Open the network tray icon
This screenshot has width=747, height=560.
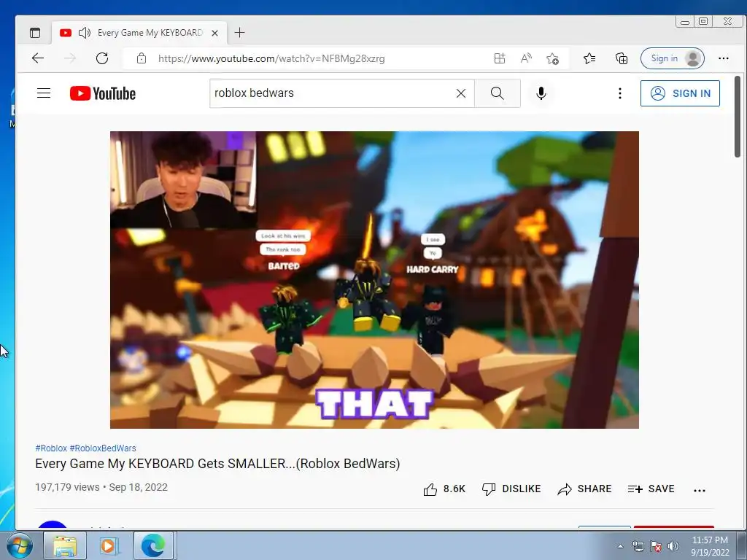click(638, 546)
